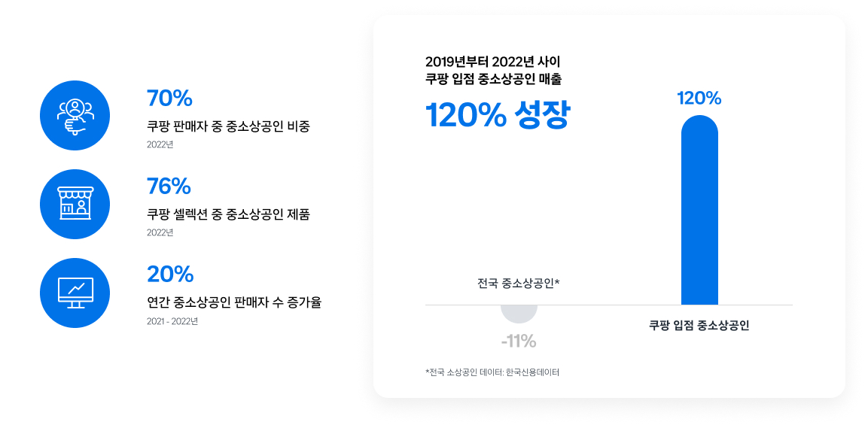This screenshot has height=428, width=868.
Task: Click the 쿠팡 입점 중소상공인 axis label
Action: (x=699, y=326)
